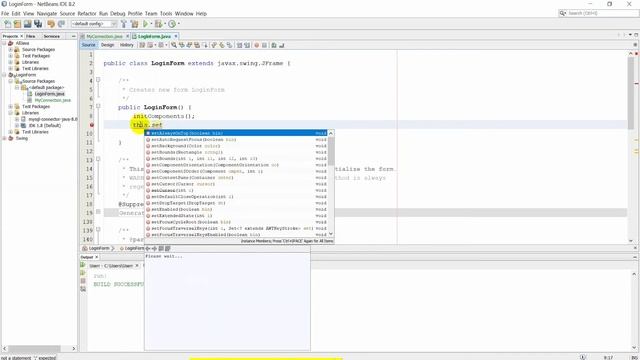Image resolution: width=640 pixels, height=360 pixels.
Task: Click the error marker on line 9 gutter
Action: 92,125
